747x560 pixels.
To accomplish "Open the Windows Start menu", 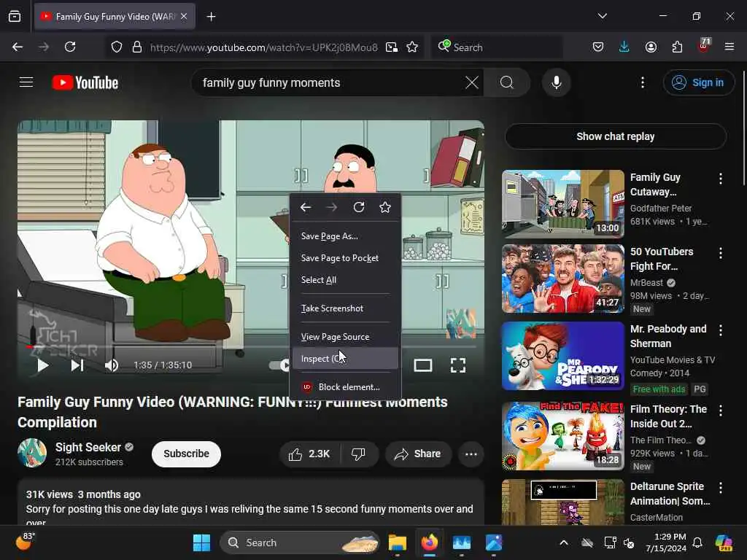I will coord(201,542).
